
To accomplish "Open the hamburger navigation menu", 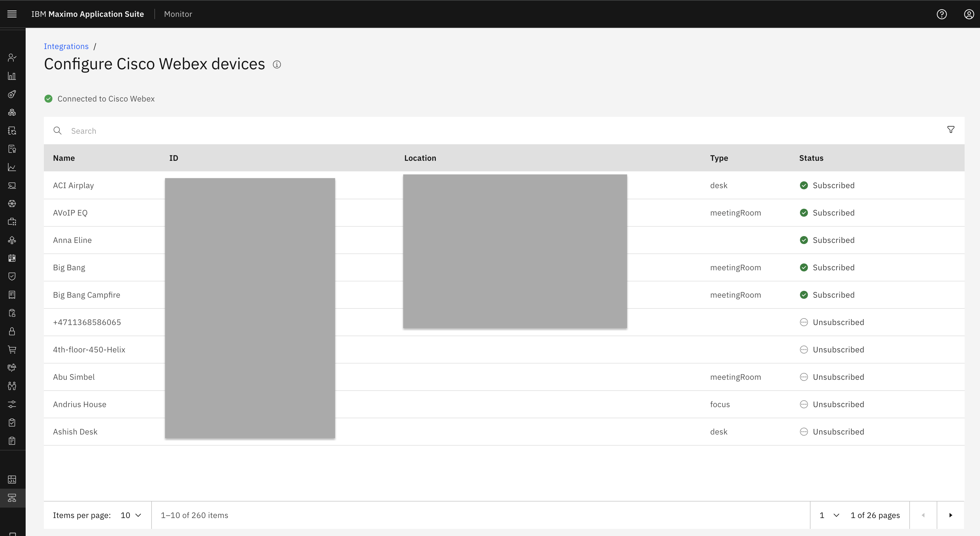I will tap(12, 14).
